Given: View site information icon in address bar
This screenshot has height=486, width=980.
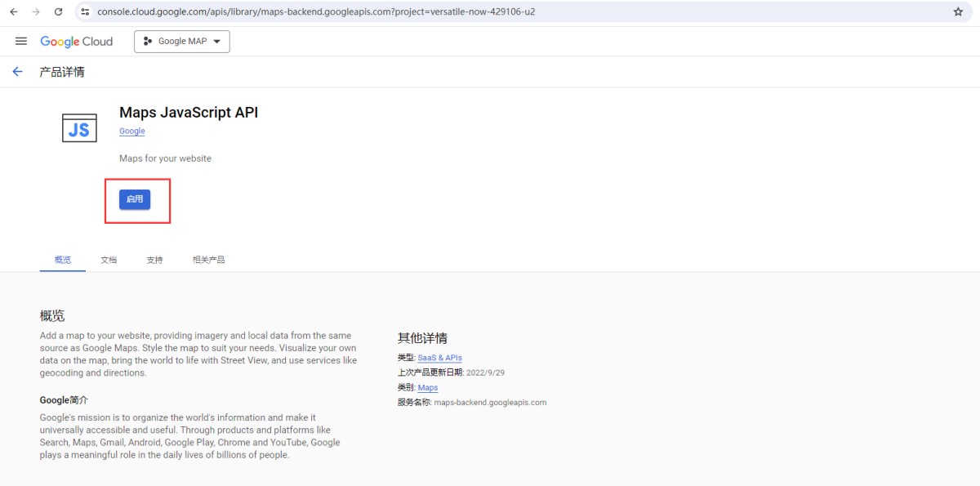Looking at the screenshot, I should [85, 12].
